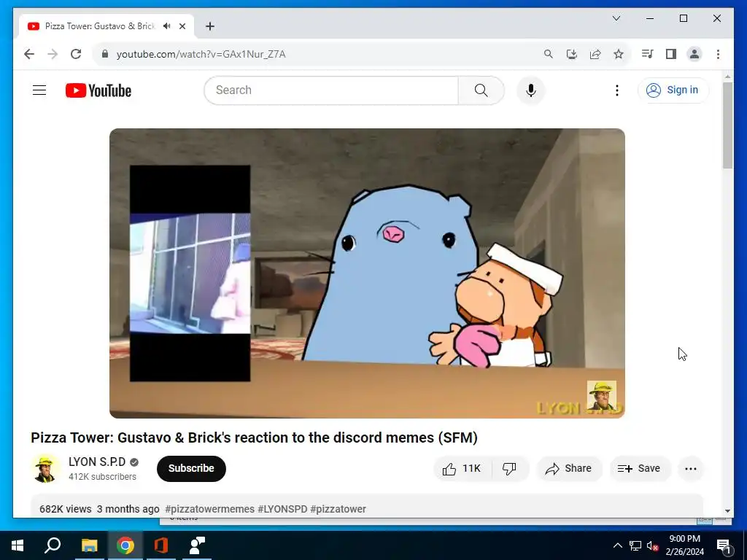Image resolution: width=747 pixels, height=560 pixels.
Task: Click the #pizzatowermemes hashtag
Action: tap(209, 509)
